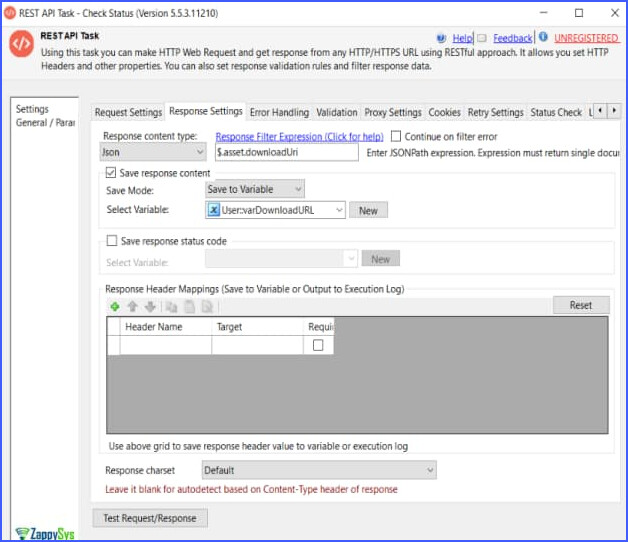Click the $.asset.downloadUri filter expression field

(287, 152)
